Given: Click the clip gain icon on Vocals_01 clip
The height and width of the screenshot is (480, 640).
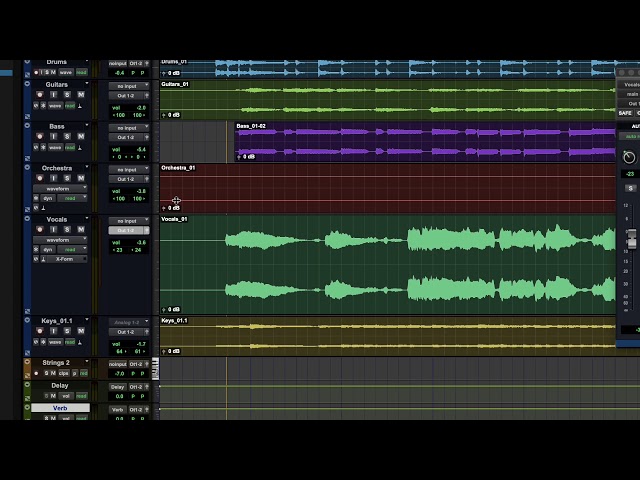Looking at the screenshot, I should coord(164,309).
